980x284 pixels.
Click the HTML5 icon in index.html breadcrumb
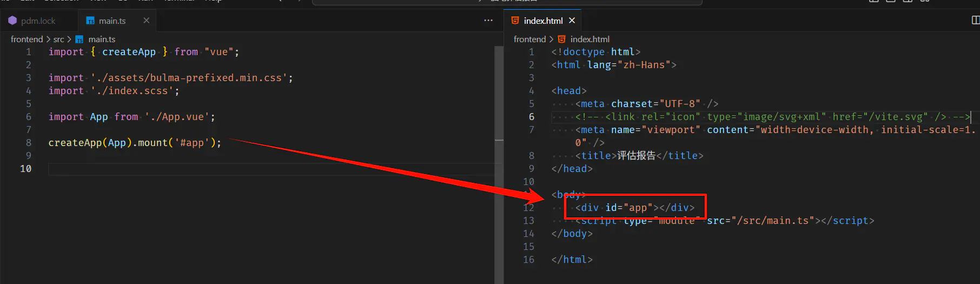coord(561,39)
